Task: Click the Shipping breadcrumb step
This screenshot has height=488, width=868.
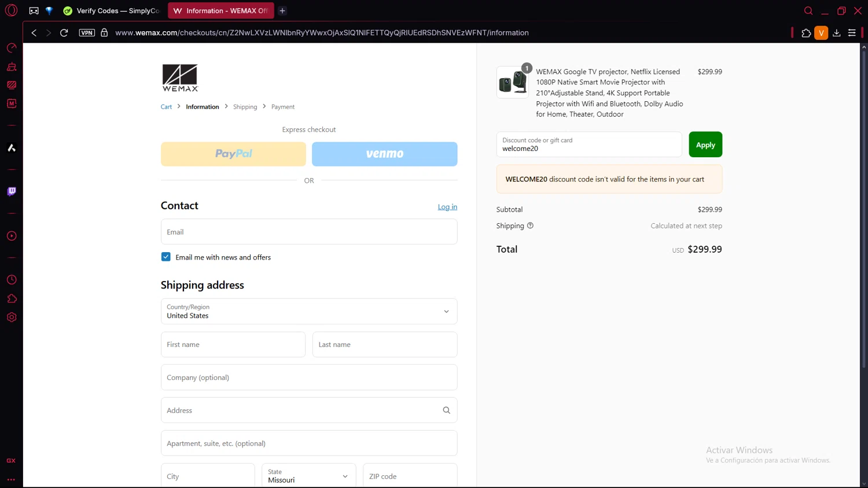Action: click(245, 107)
